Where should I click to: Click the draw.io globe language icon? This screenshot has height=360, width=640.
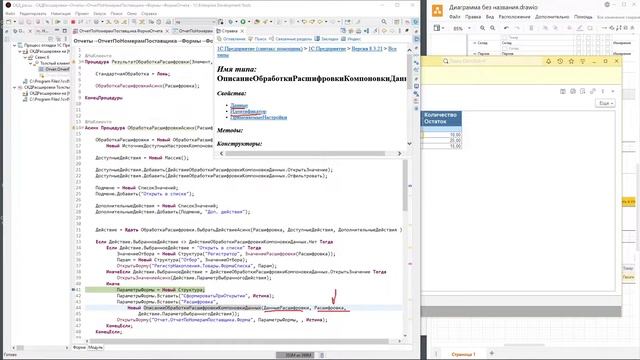[x=607, y=5]
